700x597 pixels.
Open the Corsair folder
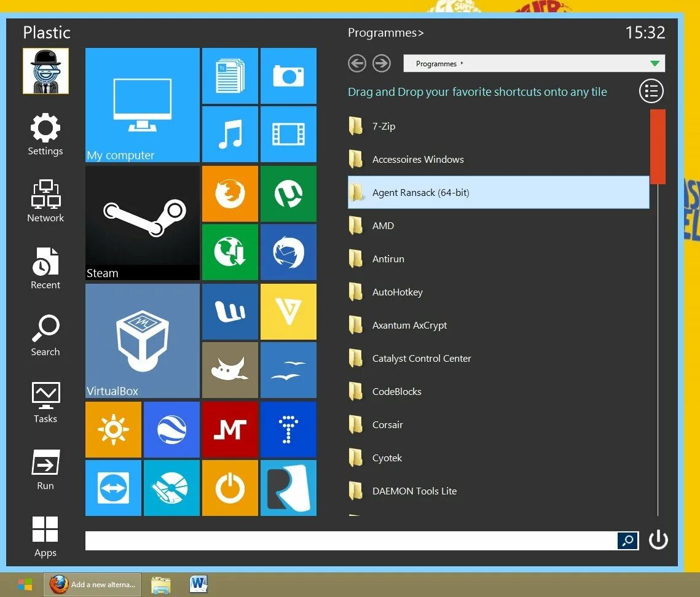498,424
